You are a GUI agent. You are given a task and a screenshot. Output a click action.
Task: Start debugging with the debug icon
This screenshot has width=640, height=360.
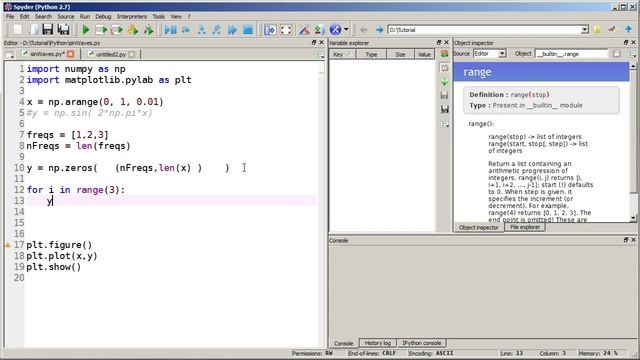click(171, 30)
